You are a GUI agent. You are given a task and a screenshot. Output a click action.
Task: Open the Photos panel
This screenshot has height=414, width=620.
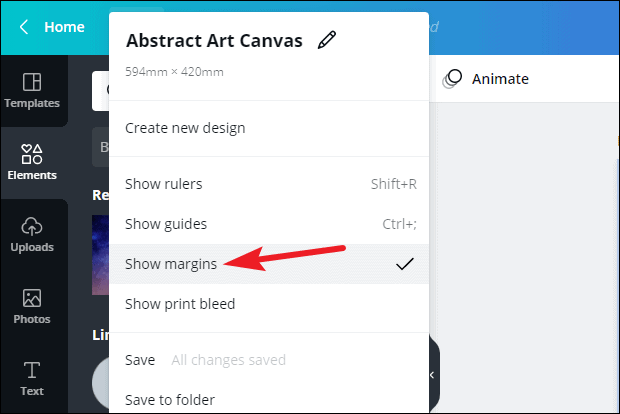tap(32, 307)
